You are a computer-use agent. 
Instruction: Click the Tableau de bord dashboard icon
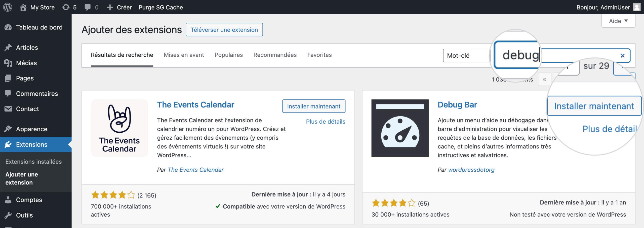tap(8, 27)
